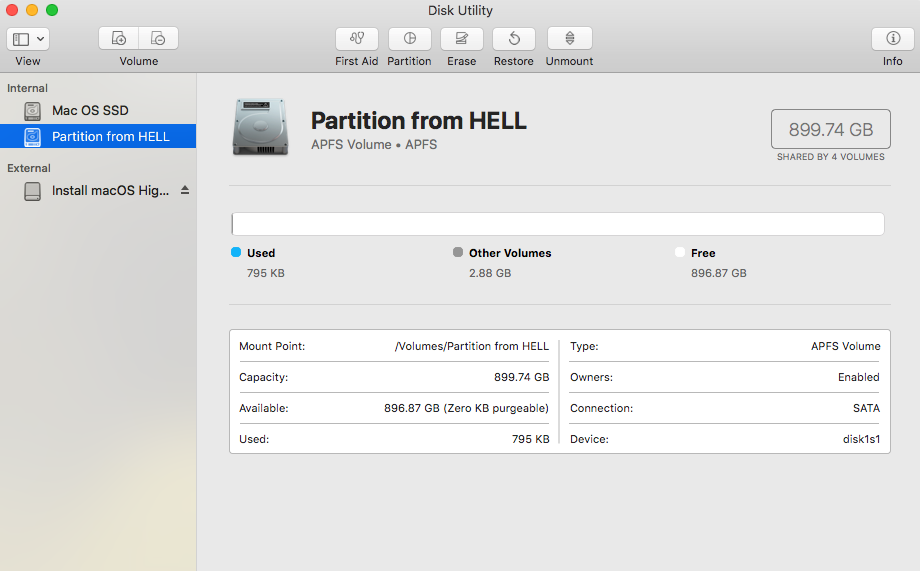The width and height of the screenshot is (920, 571).
Task: Click the Used 795 KB table value
Action: pyautogui.click(x=530, y=440)
